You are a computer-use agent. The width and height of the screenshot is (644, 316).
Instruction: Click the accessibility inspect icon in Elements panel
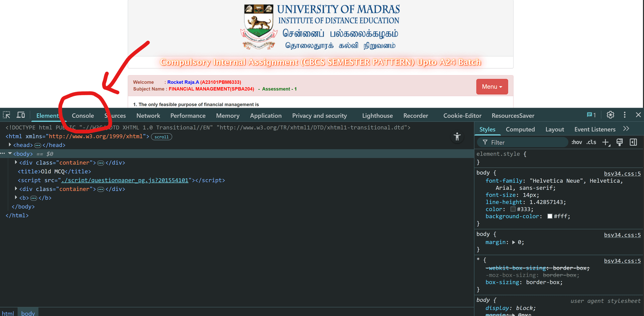tap(457, 136)
